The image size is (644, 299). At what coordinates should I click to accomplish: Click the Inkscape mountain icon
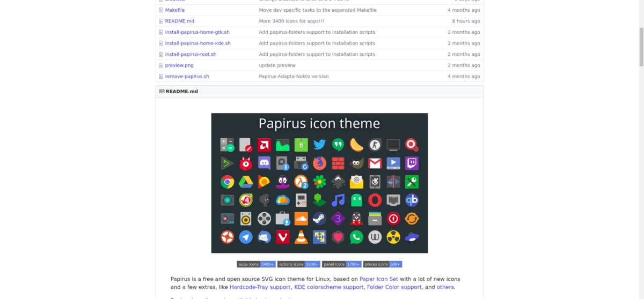(338, 182)
